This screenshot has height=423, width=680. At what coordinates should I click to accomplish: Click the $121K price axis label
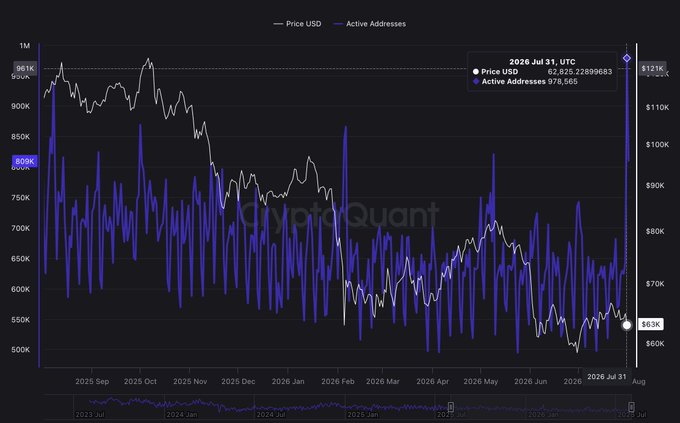[652, 69]
